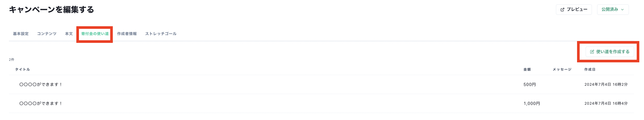Click the date 2024年7月4日 16時2分
Screen dimensions: 644x120
click(x=606, y=84)
